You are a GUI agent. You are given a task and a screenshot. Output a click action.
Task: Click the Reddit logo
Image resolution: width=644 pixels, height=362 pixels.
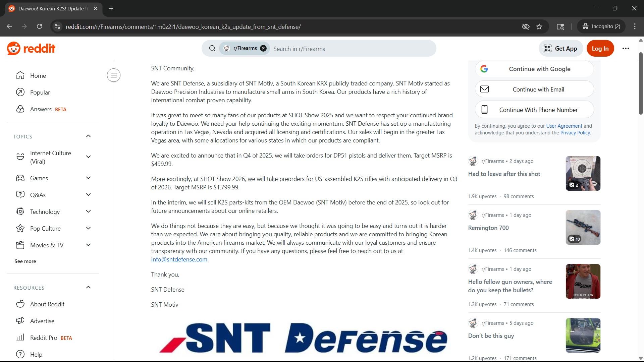point(31,49)
